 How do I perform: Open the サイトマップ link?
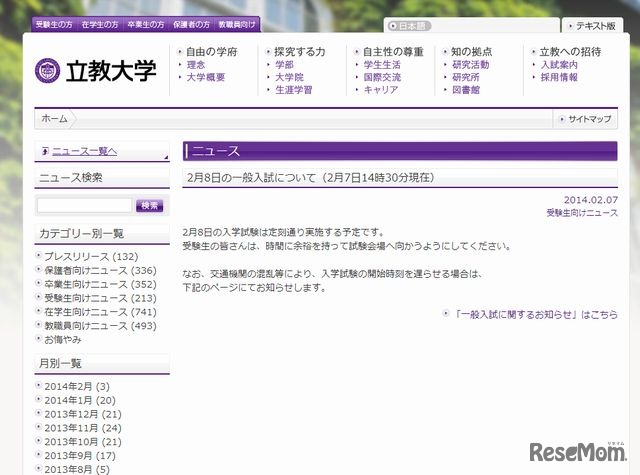click(x=590, y=119)
